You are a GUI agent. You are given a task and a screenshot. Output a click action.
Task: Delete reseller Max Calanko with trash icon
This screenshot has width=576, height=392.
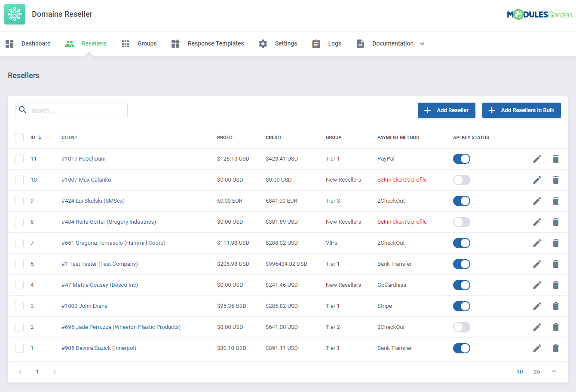point(555,179)
